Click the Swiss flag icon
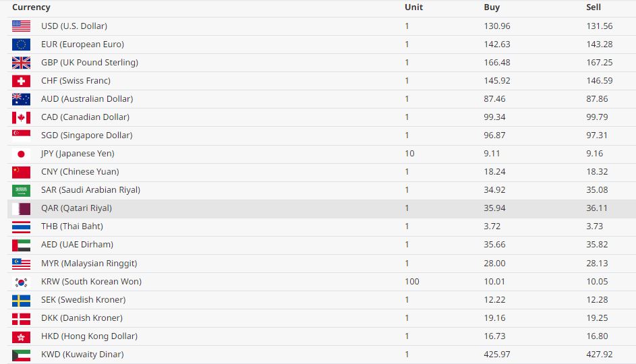This screenshot has width=636, height=364. coord(21,81)
